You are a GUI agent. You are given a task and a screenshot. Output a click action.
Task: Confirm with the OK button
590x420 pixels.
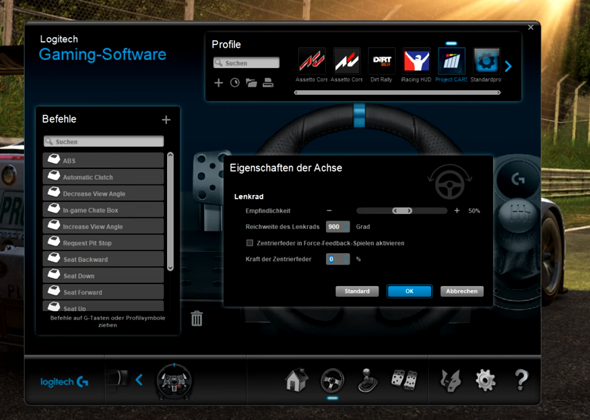409,291
